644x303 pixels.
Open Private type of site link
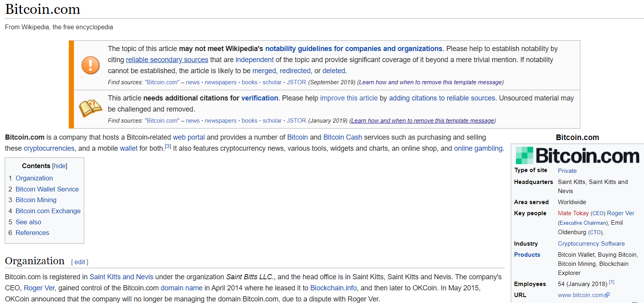coord(567,171)
